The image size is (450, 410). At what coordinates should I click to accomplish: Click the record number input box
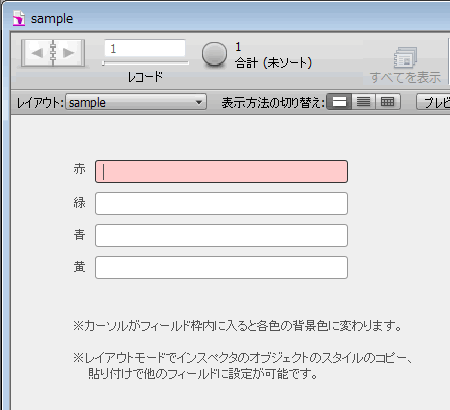coord(145,48)
